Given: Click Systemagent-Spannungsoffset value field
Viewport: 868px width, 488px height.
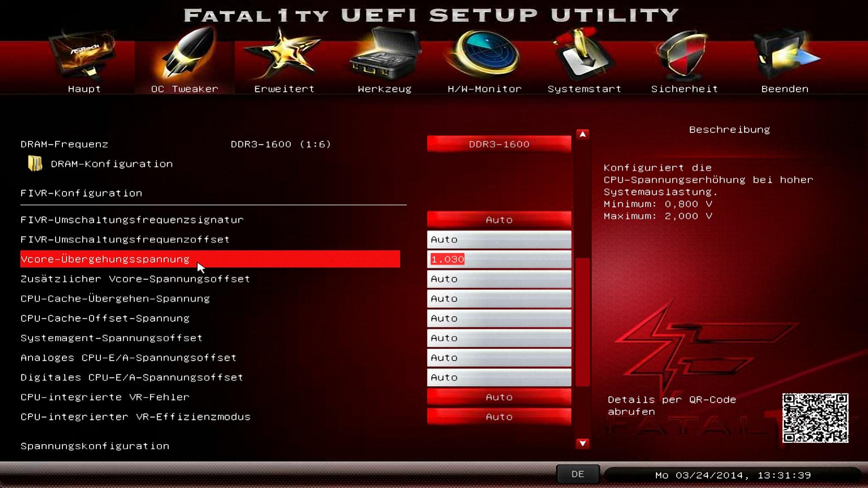Looking at the screenshot, I should tap(499, 338).
